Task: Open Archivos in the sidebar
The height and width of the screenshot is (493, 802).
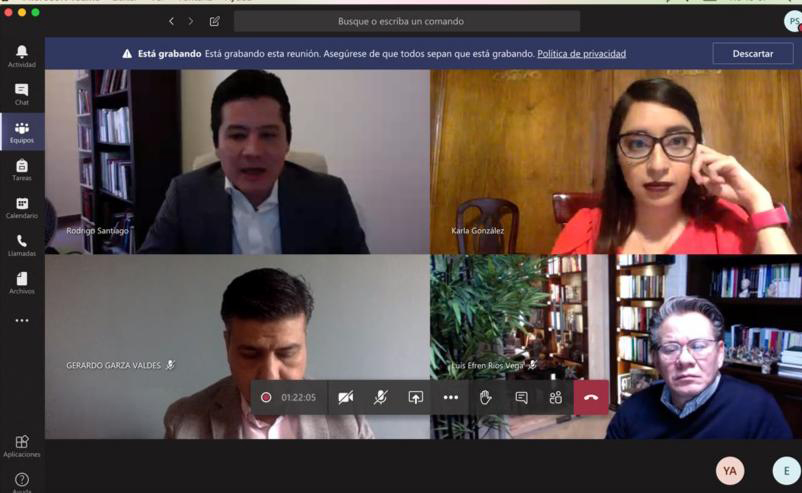Action: click(x=21, y=284)
